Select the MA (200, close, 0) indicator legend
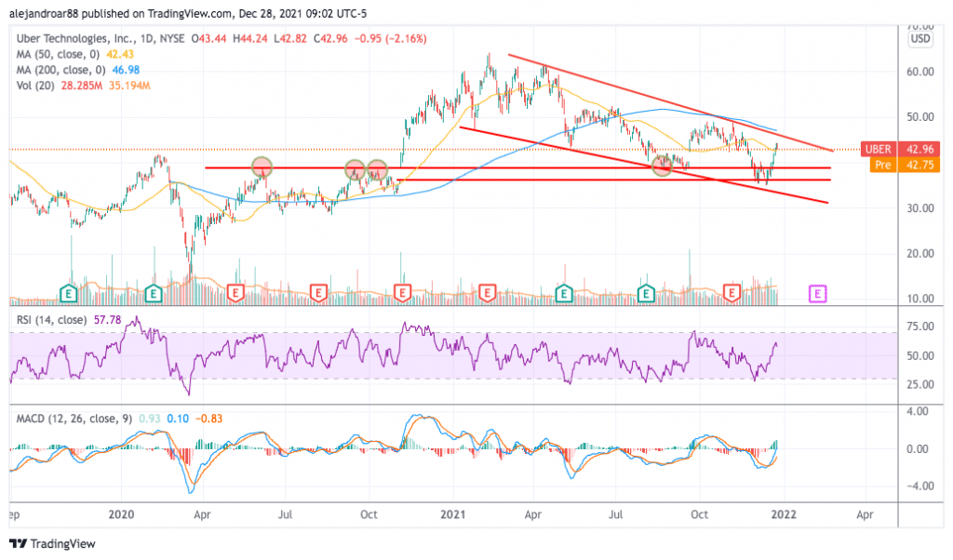Image resolution: width=953 pixels, height=560 pixels. pos(60,70)
